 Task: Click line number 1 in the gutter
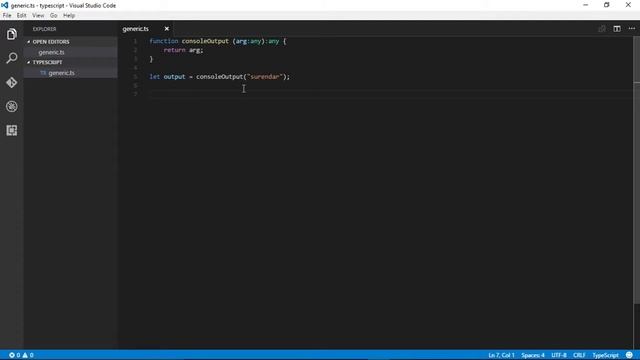(x=135, y=41)
